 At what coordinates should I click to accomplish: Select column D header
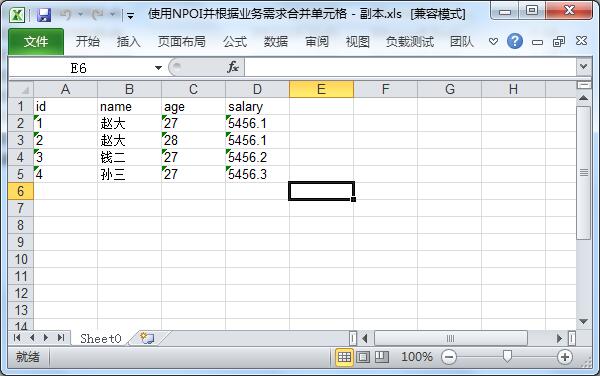click(257, 89)
